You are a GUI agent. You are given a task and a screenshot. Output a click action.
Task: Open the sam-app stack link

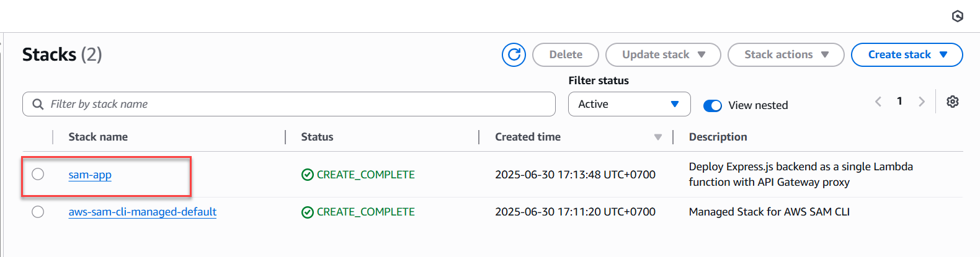pyautogui.click(x=90, y=175)
